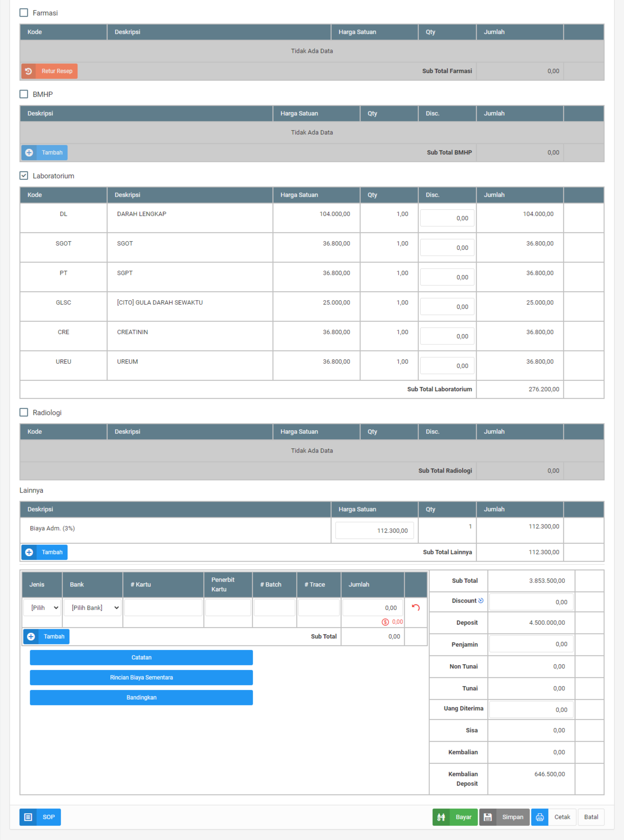Toggle the BMHP checkbox

click(24, 94)
